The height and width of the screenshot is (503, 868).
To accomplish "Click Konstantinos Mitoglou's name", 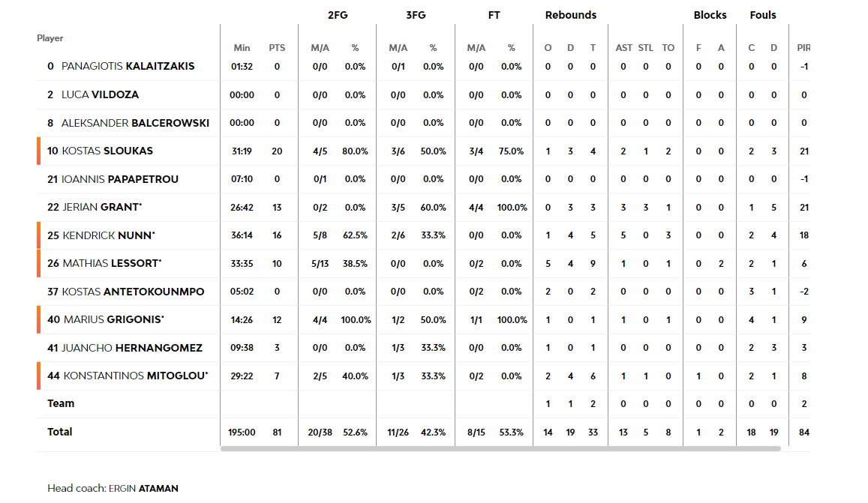I will point(136,376).
